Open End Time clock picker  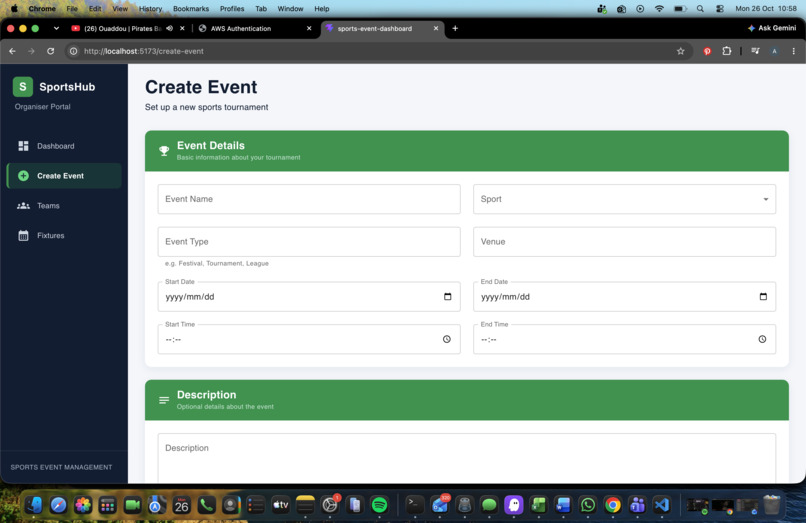762,339
